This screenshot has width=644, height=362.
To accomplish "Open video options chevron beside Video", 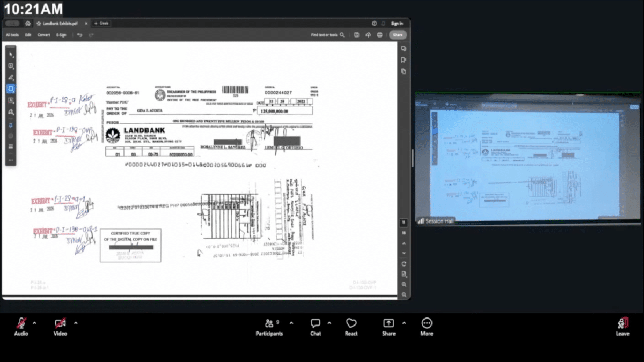I will coord(76,323).
